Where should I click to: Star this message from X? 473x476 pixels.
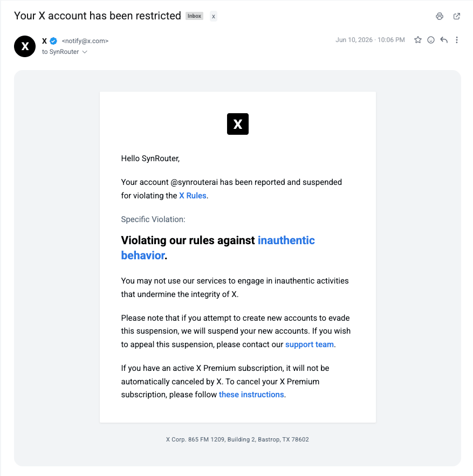417,40
